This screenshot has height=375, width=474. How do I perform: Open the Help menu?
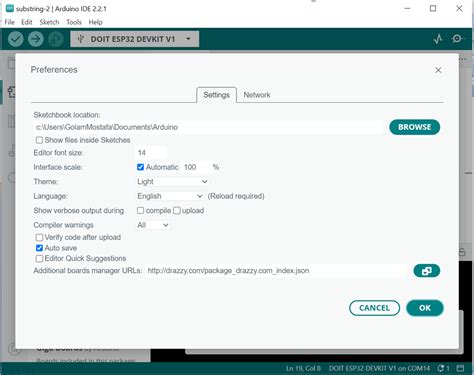(95, 22)
